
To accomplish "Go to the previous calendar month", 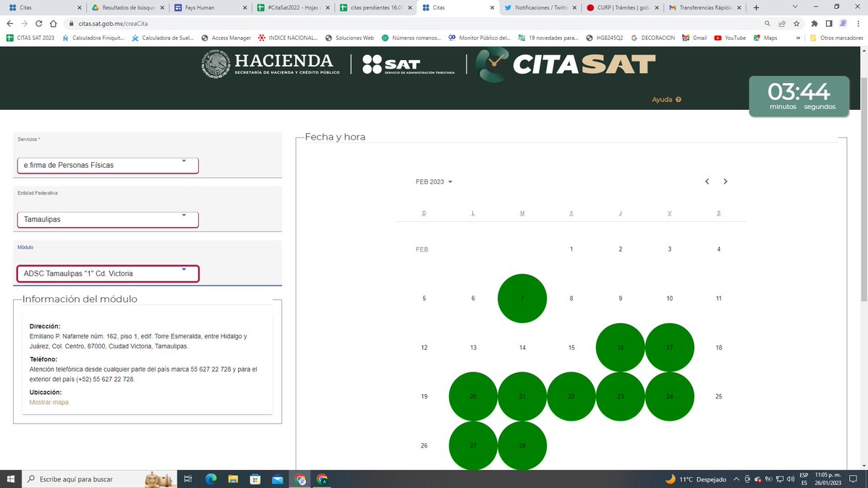I will pyautogui.click(x=707, y=181).
